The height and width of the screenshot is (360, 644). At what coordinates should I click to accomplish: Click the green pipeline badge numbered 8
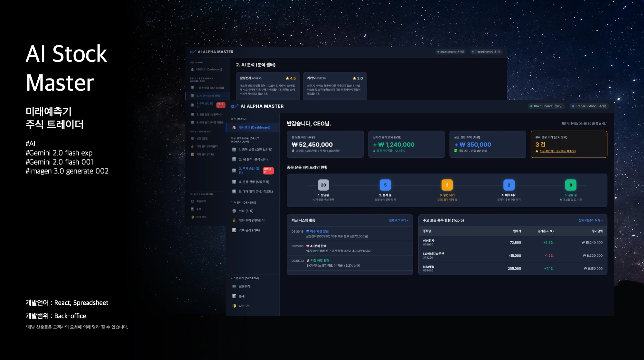point(570,185)
